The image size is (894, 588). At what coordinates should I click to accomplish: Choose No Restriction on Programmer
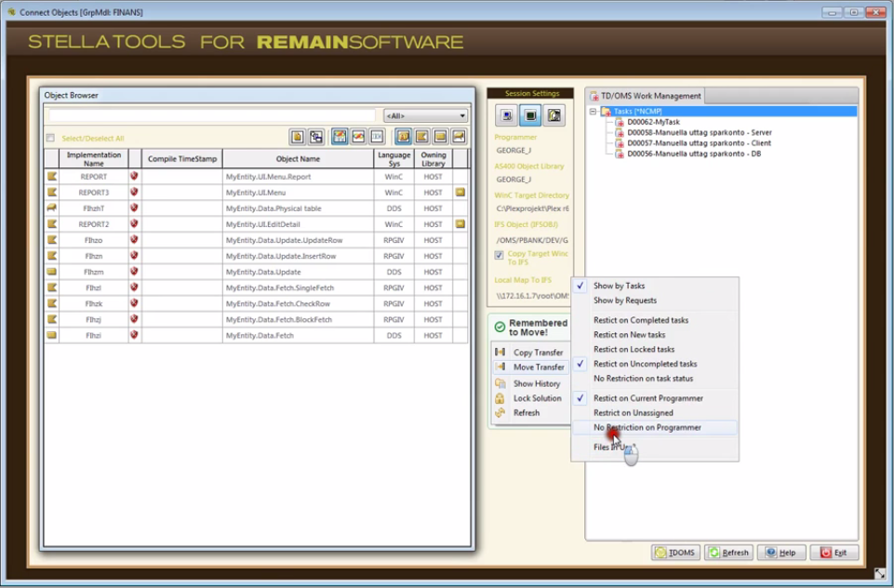pyautogui.click(x=647, y=428)
